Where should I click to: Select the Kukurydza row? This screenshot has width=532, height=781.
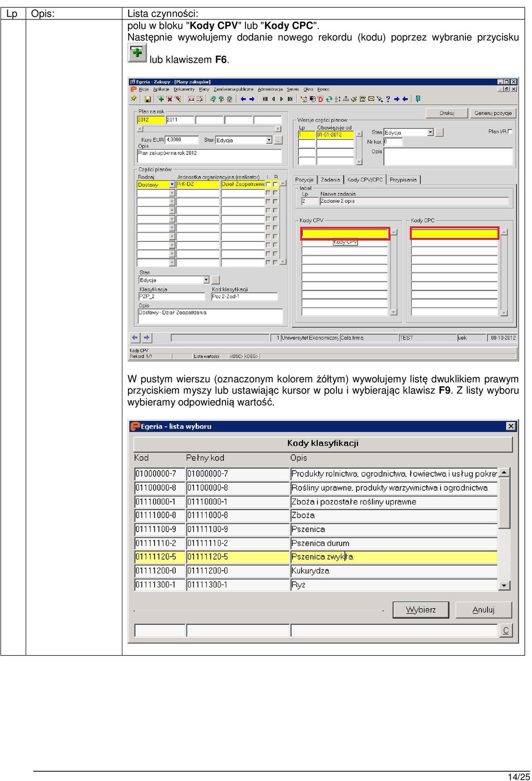pyautogui.click(x=316, y=570)
